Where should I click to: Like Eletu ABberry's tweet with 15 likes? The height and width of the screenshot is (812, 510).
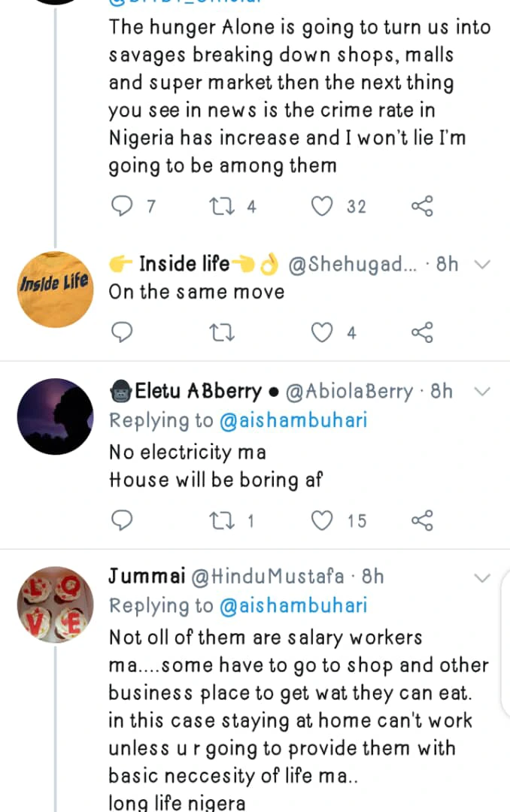(321, 520)
